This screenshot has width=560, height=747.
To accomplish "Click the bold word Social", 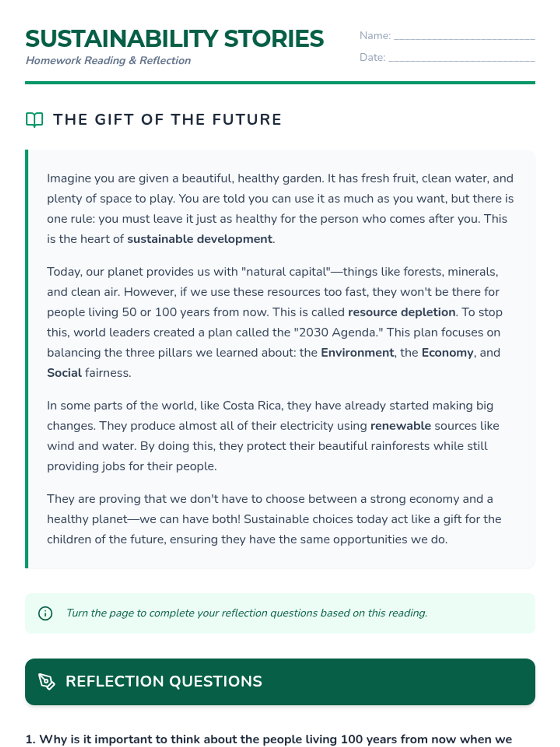I will pyautogui.click(x=64, y=373).
